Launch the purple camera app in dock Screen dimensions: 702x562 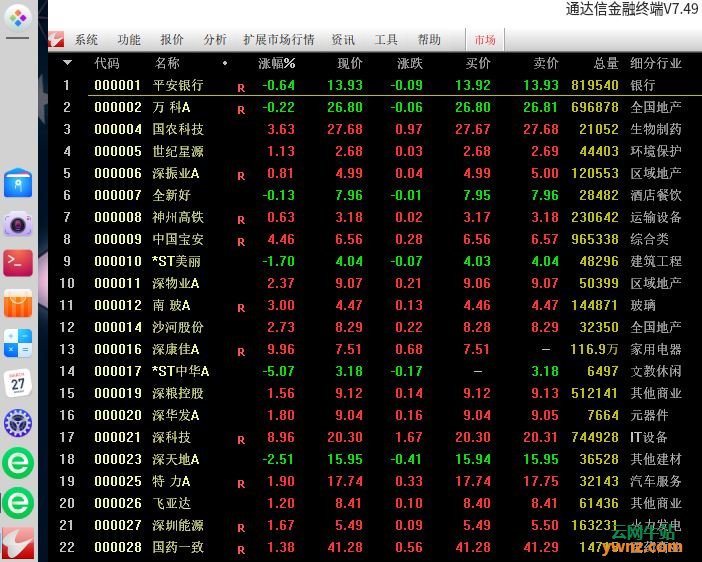click(18, 223)
